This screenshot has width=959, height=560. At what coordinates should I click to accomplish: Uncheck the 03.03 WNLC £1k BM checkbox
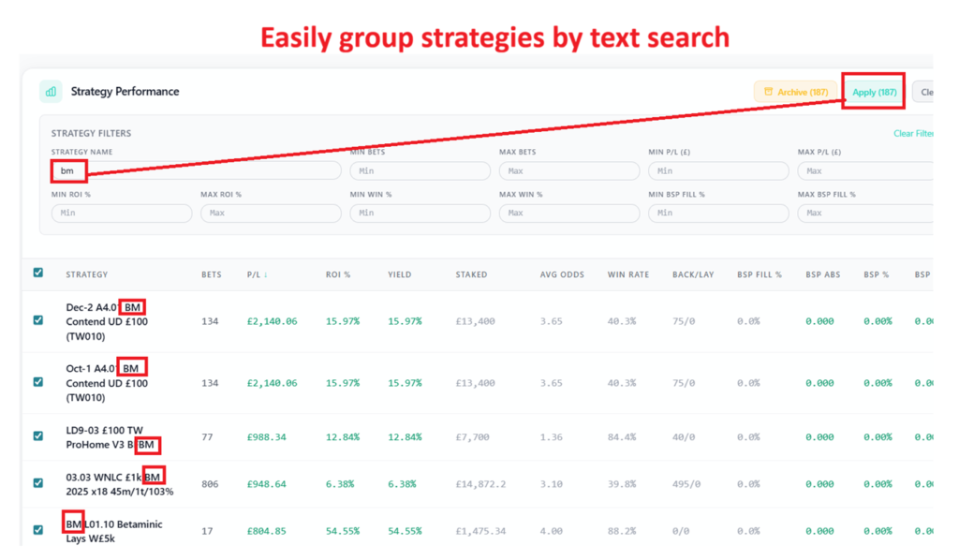pyautogui.click(x=38, y=483)
